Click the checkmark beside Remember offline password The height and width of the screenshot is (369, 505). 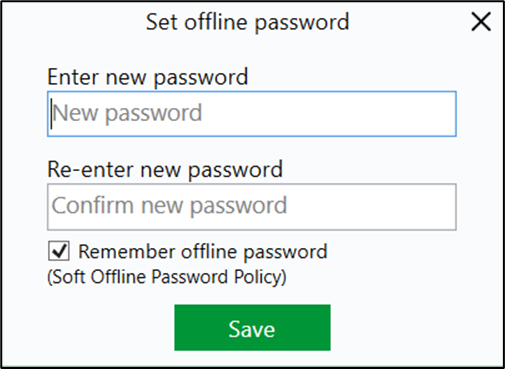[x=59, y=251]
